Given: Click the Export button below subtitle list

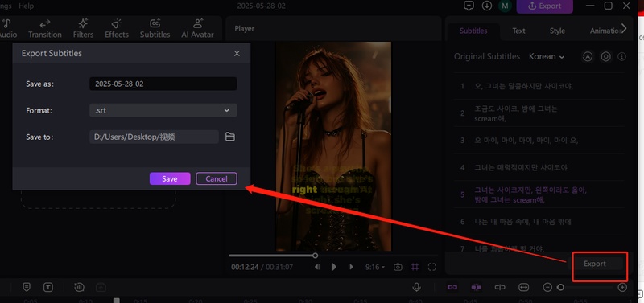Looking at the screenshot, I should pos(595,264).
